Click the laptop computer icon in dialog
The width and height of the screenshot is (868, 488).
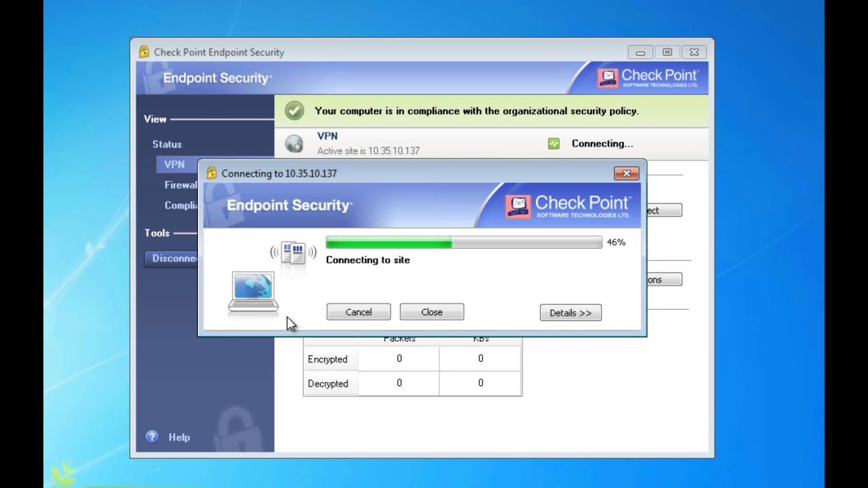(253, 292)
